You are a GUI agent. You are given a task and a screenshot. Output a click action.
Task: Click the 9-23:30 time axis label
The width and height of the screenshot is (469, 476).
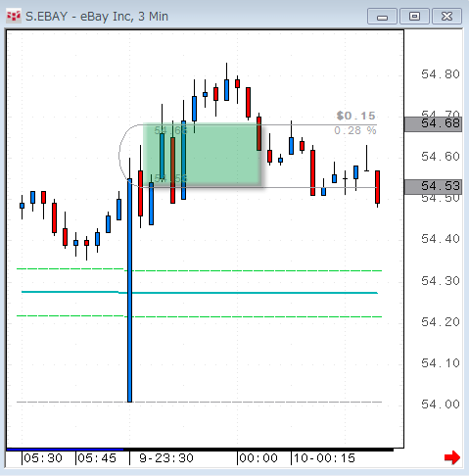[166, 458]
